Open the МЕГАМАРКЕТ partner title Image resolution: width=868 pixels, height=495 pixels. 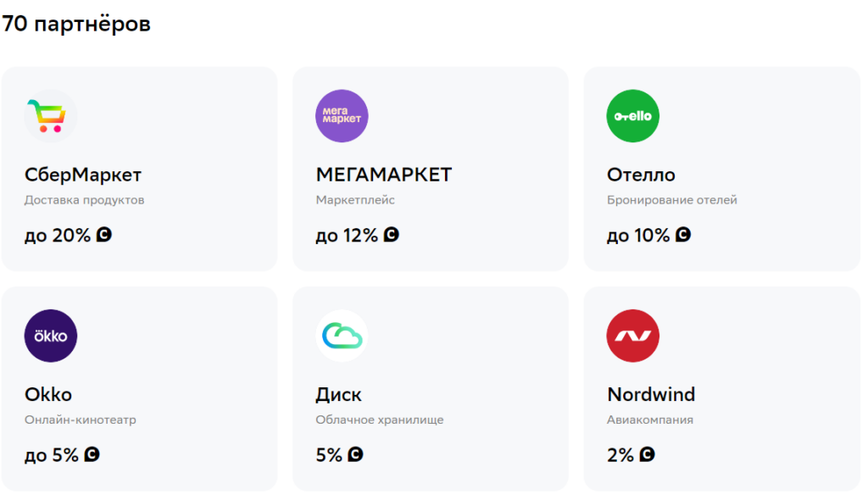384,175
